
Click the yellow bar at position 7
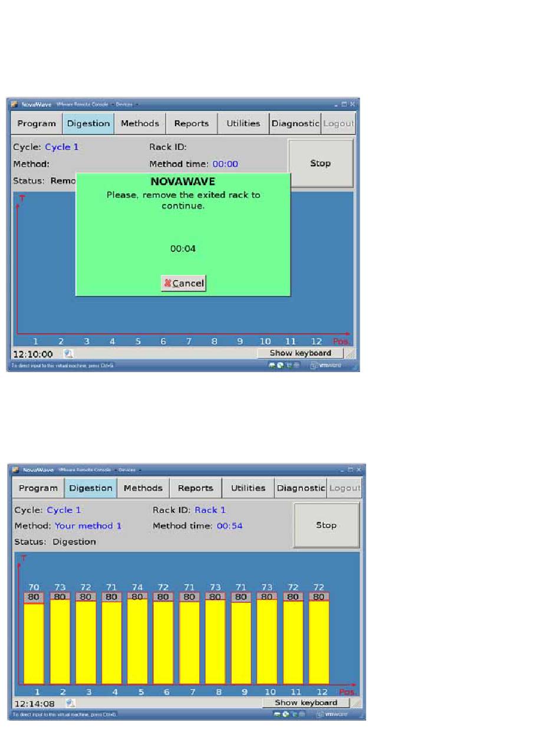pyautogui.click(x=189, y=643)
